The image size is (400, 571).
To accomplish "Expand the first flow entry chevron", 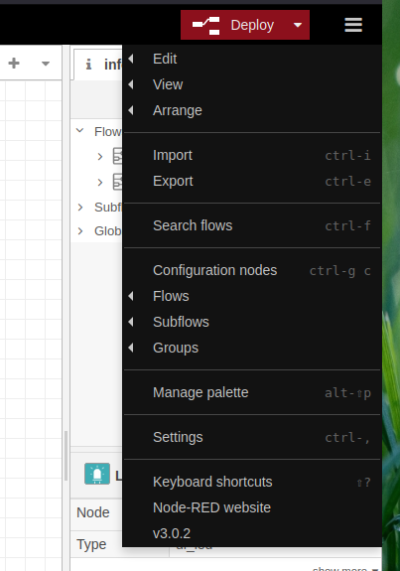I will point(100,157).
